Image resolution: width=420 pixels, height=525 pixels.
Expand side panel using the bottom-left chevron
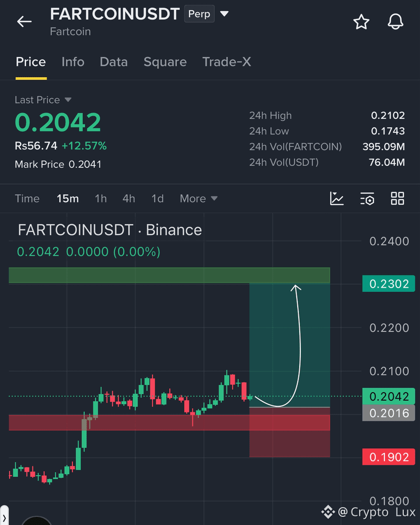(4, 517)
